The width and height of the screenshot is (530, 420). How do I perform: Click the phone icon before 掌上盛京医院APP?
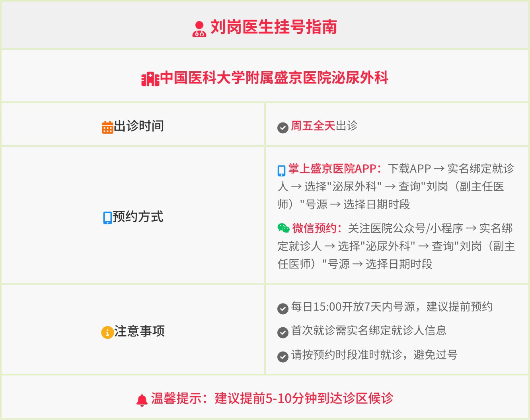point(282,170)
